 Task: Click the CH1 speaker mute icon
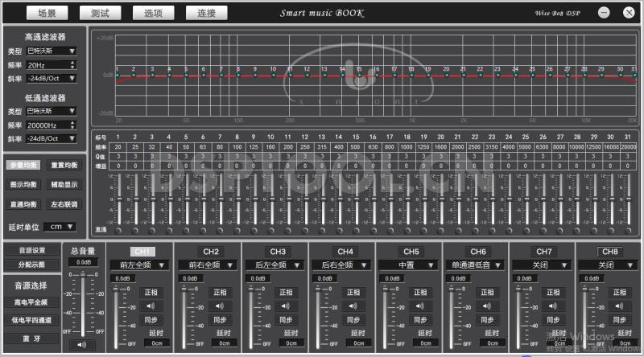tap(152, 306)
